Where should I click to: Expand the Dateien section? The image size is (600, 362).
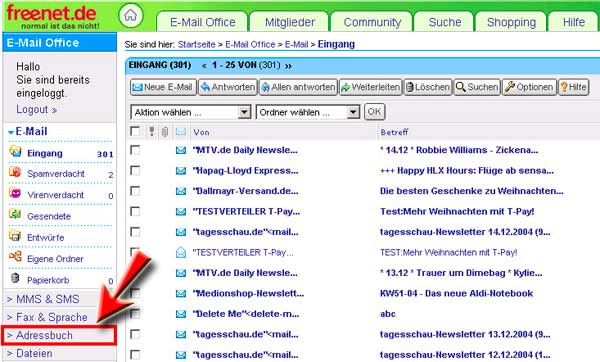[30, 353]
